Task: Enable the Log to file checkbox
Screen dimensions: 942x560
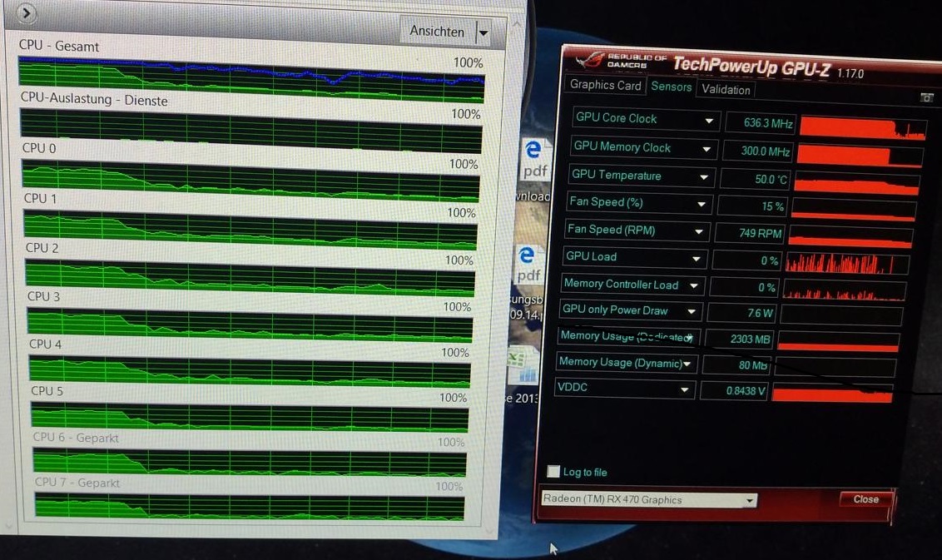Action: click(553, 471)
